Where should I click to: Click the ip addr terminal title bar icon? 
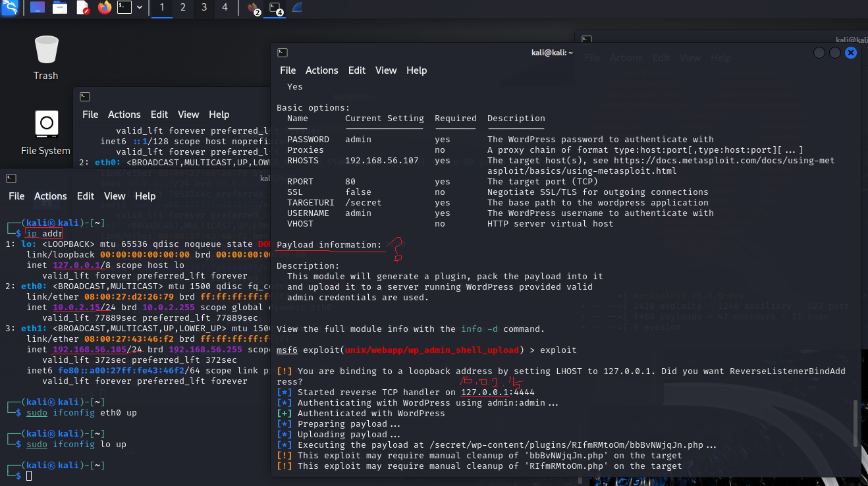click(x=11, y=178)
